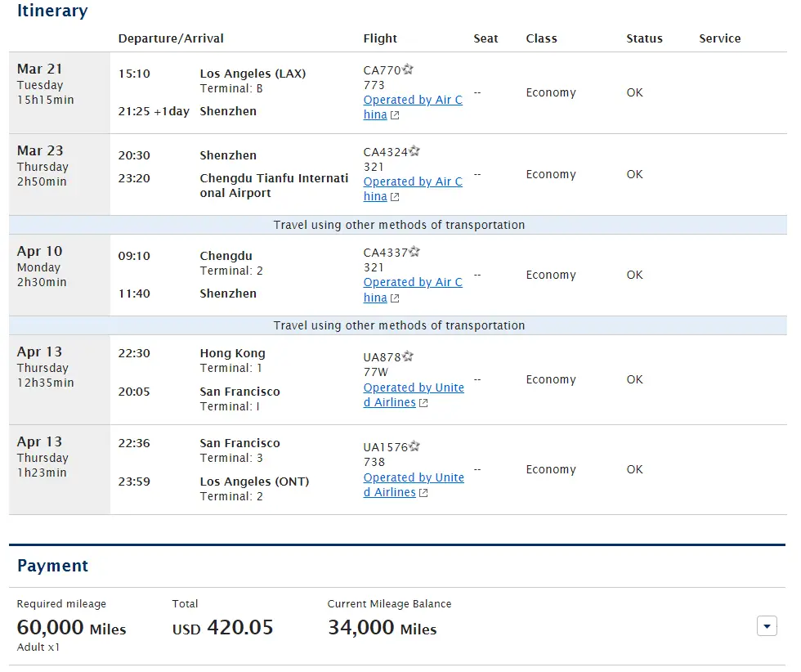Click the 'Departure/Arrival' column header
The image size is (801, 672).
171,38
